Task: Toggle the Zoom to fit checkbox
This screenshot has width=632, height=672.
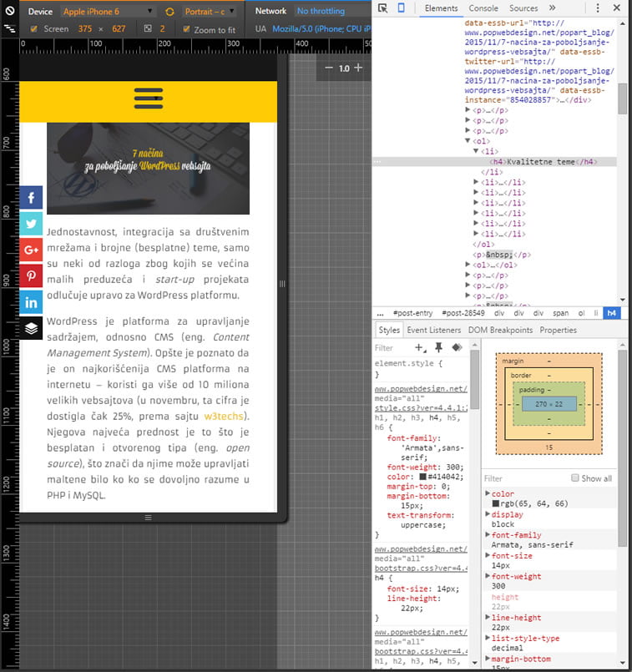Action: 186,29
